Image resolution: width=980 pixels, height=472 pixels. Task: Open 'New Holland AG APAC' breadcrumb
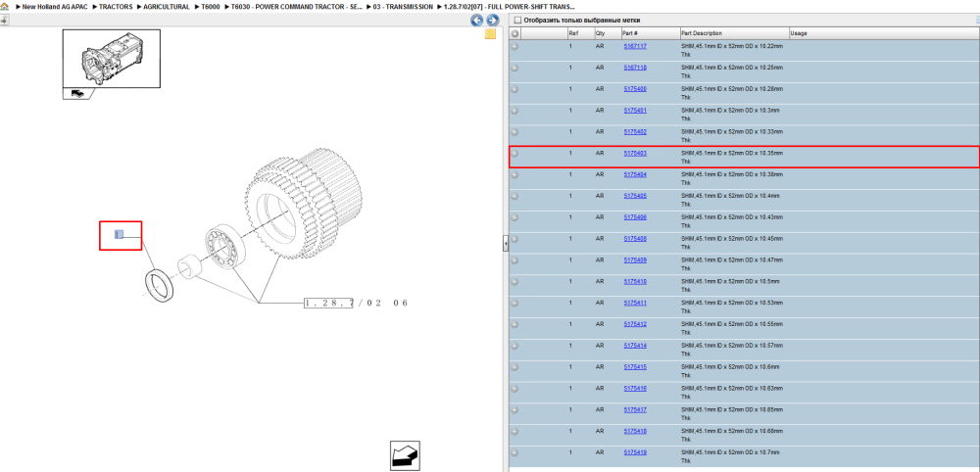point(54,6)
